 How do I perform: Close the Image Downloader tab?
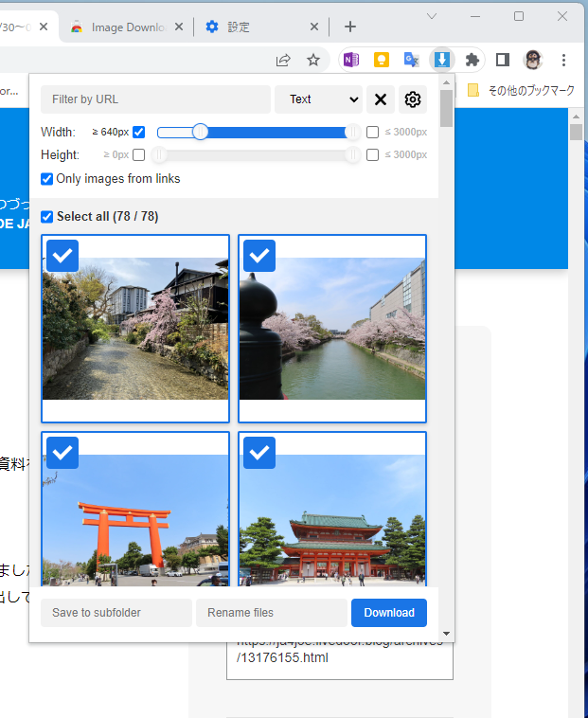[x=179, y=27]
